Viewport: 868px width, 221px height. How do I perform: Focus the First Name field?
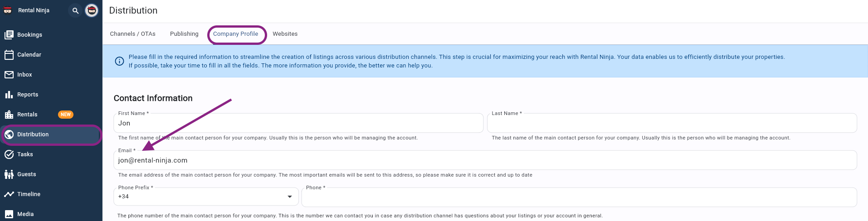pyautogui.click(x=298, y=123)
